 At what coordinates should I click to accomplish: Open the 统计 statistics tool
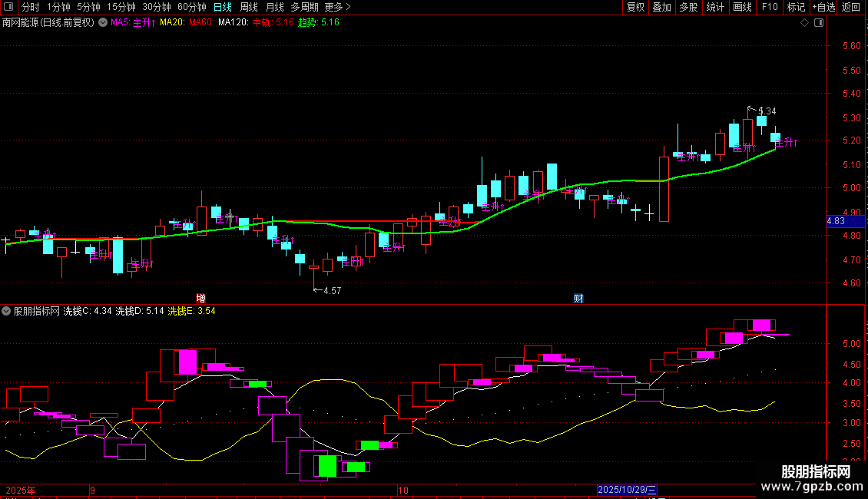715,7
